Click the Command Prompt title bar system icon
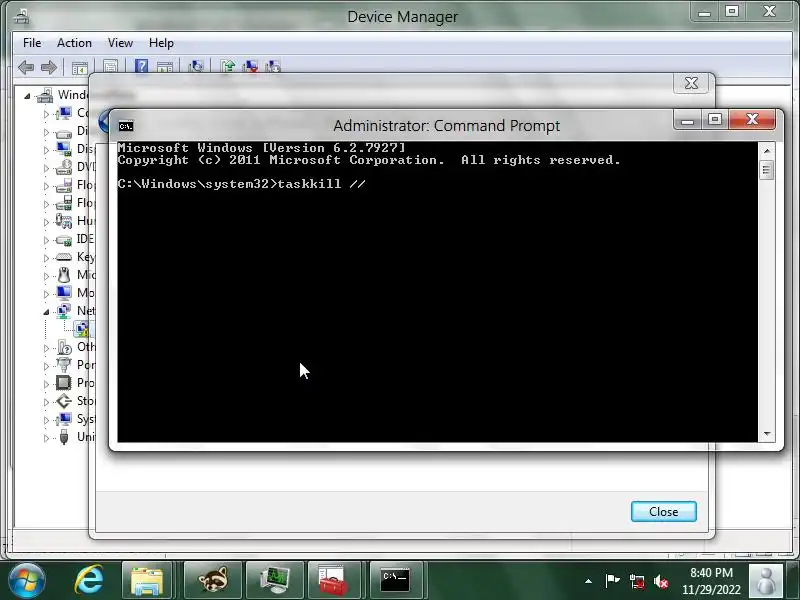The image size is (800, 600). coord(126,126)
